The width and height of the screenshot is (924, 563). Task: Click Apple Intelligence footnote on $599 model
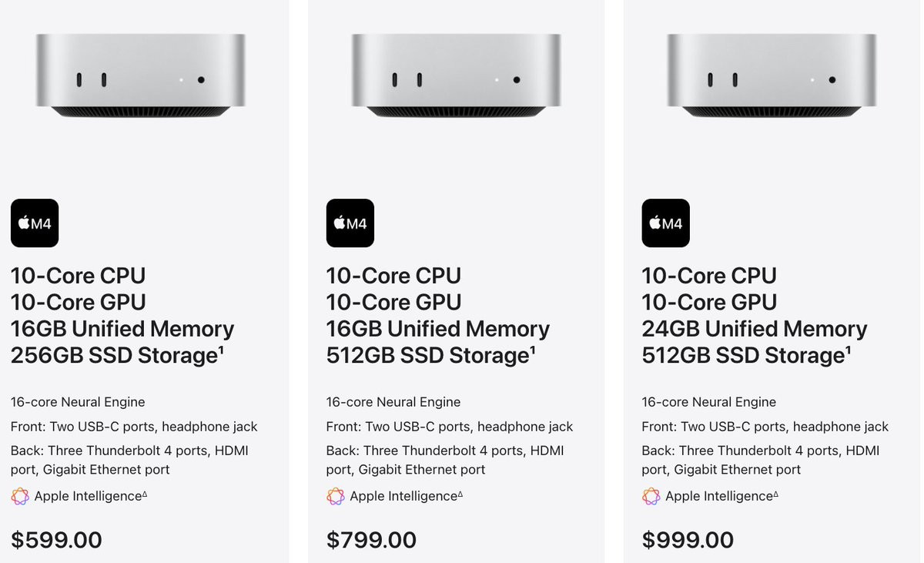click(145, 494)
